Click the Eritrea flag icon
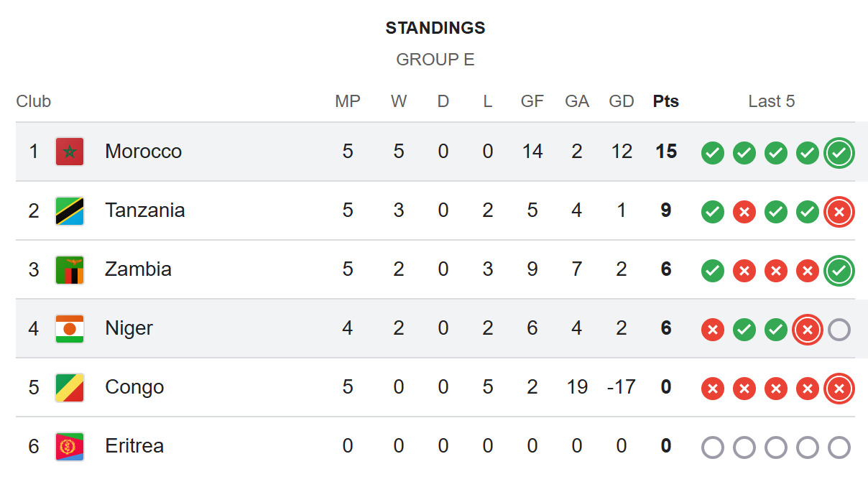This screenshot has width=868, height=487. tap(70, 446)
